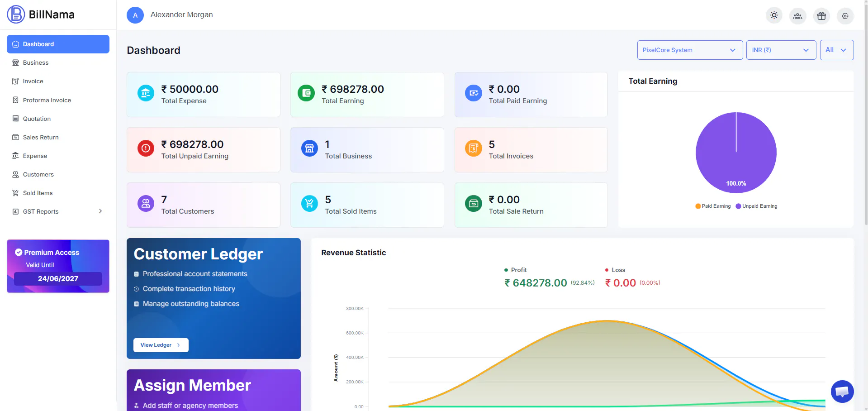Click the purple 100.0% pie slice
868x411 pixels.
[736, 153]
